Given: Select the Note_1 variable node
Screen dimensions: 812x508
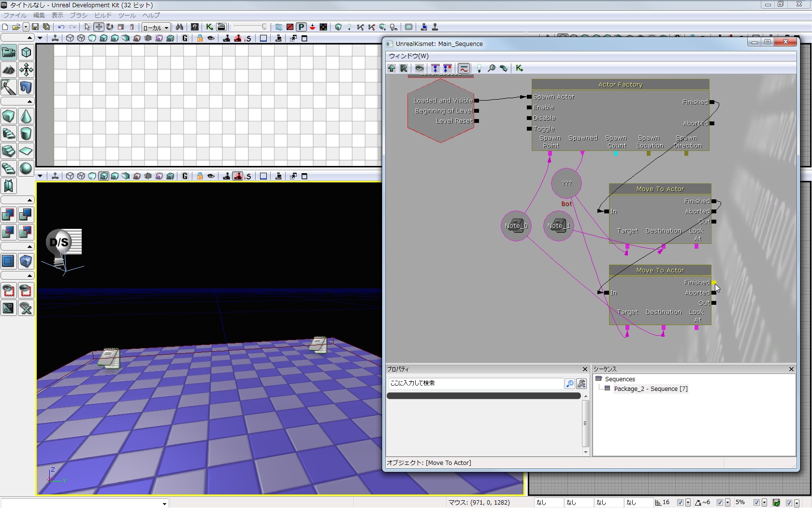Looking at the screenshot, I should tap(559, 225).
